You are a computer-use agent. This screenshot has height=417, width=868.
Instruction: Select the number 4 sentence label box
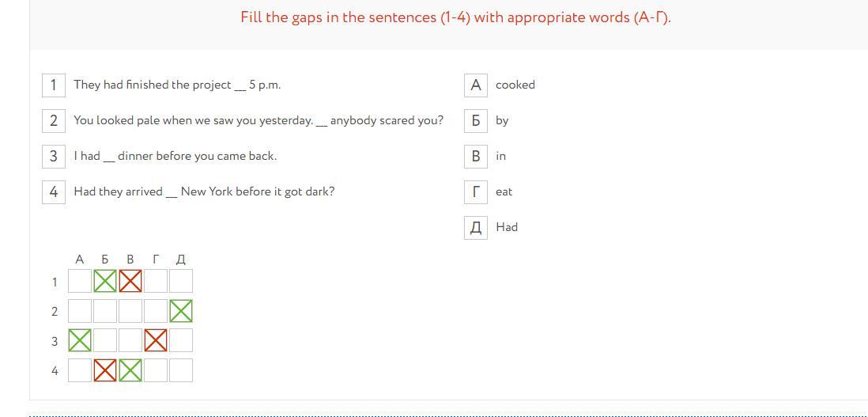click(x=54, y=191)
